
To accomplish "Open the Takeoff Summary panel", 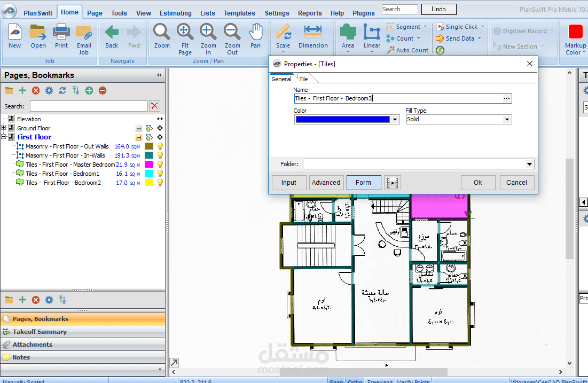I will coord(83,332).
